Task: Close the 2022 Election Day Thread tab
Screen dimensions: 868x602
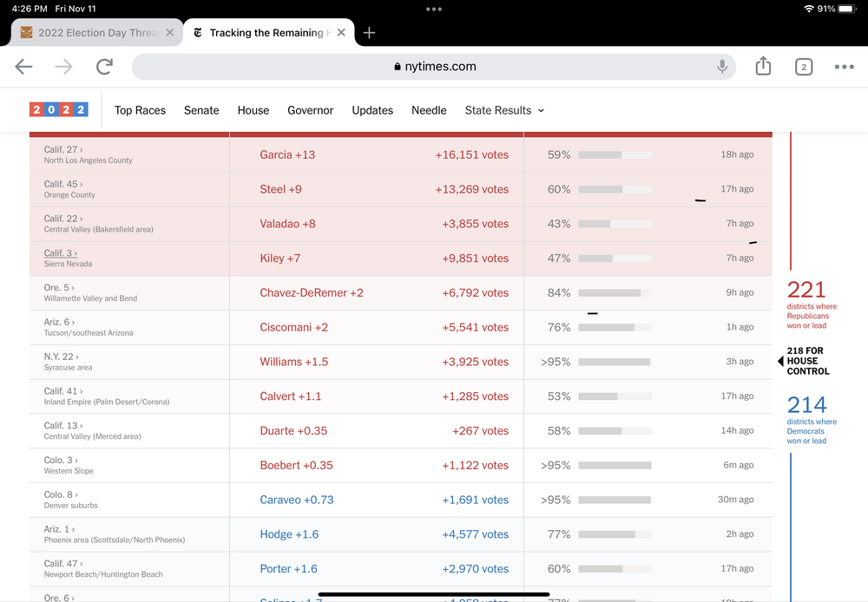Action: [x=170, y=33]
